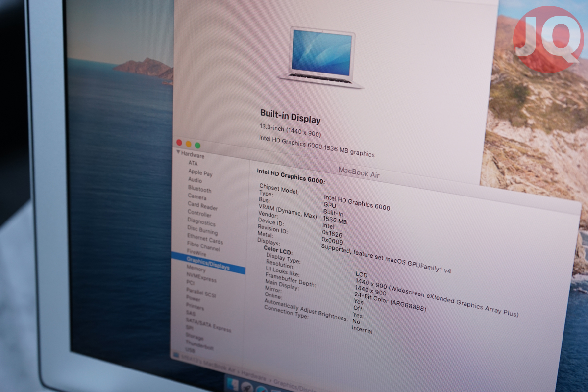Show Bluetooth hardware information
The height and width of the screenshot is (392, 588).
(x=199, y=189)
